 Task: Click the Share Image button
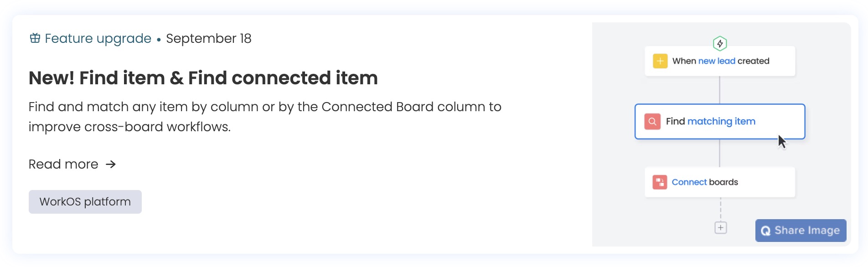tap(800, 231)
